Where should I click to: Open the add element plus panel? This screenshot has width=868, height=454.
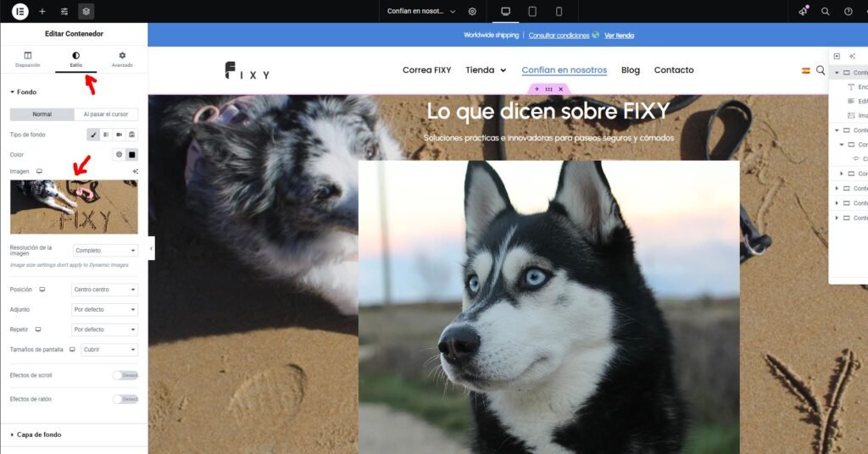point(42,11)
